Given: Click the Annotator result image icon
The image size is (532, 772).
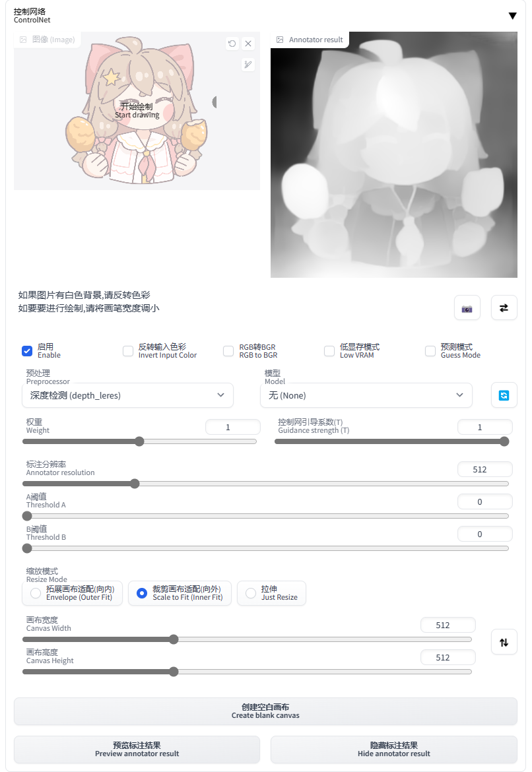Looking at the screenshot, I should (280, 40).
